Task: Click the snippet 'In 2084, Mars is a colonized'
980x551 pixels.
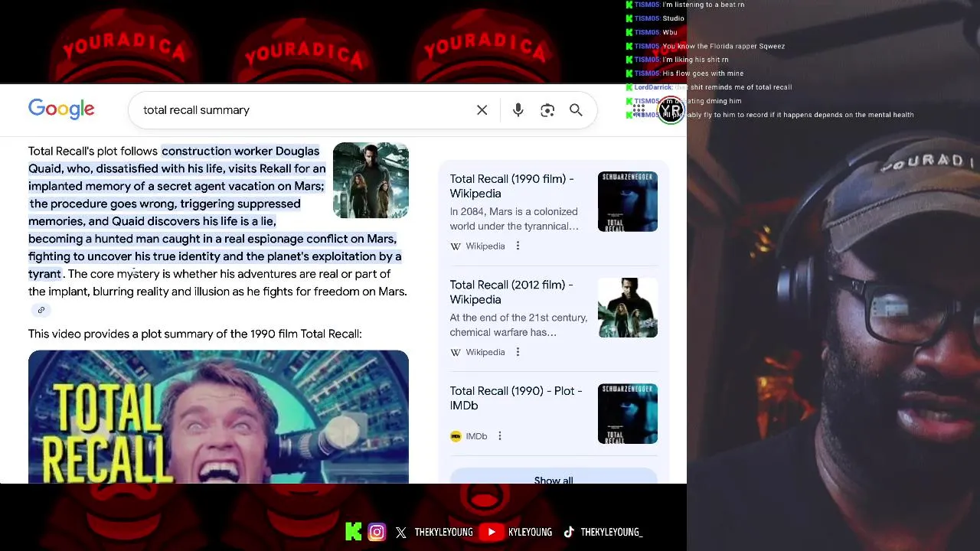Action: click(x=514, y=211)
